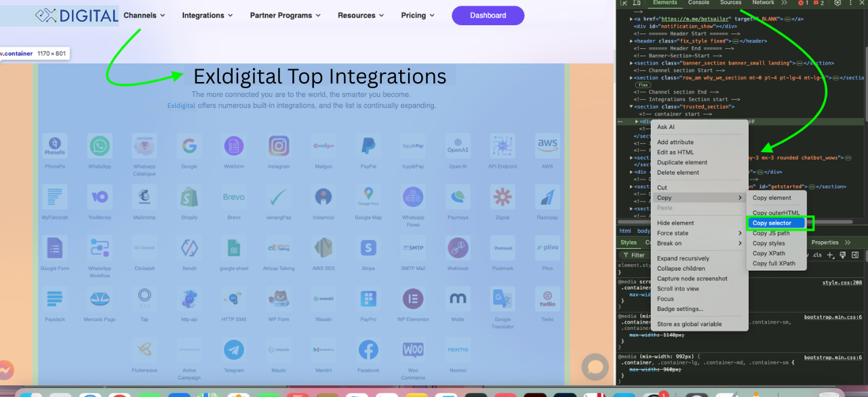Viewport: 868px width, 397px height.
Task: Switch to the Sources tab
Action: click(731, 3)
